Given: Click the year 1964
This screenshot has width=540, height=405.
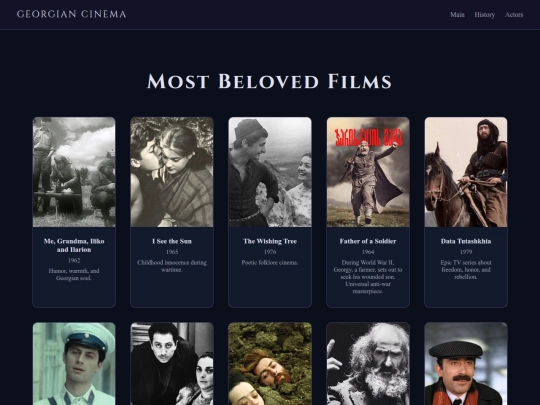Looking at the screenshot, I should (x=368, y=252).
